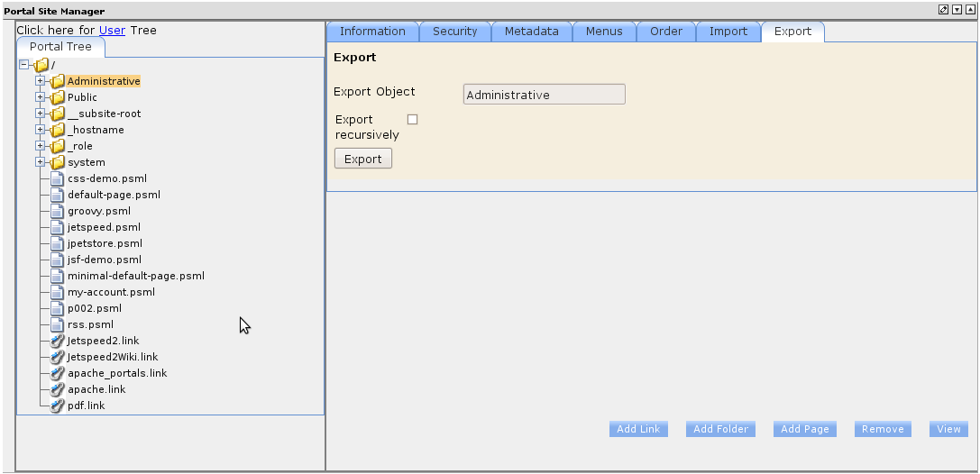The height and width of the screenshot is (474, 980).
Task: Click the pdf.link link icon
Action: click(x=58, y=406)
